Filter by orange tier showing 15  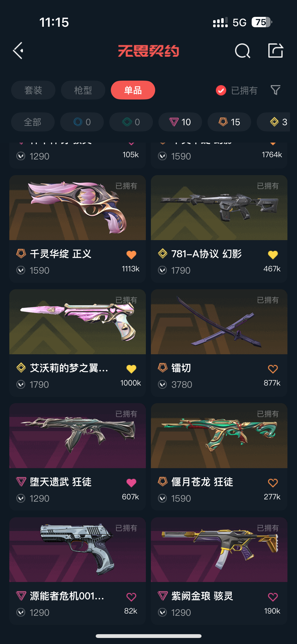tap(229, 122)
